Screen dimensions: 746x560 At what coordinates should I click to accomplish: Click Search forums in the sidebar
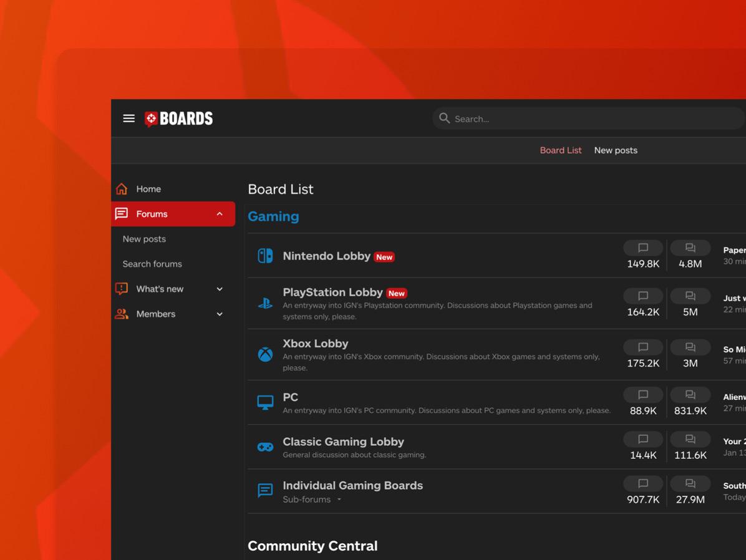[x=152, y=264]
